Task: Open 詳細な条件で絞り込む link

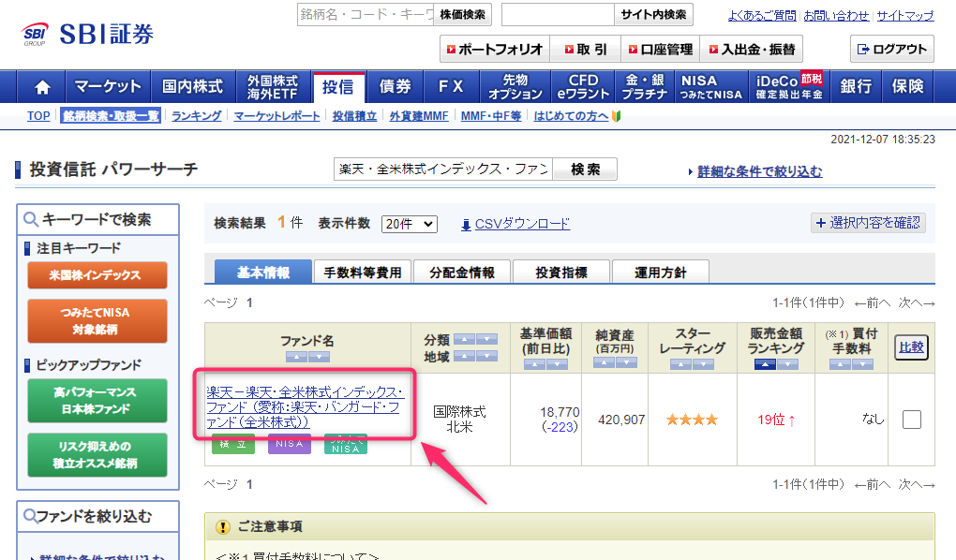Action: (760, 171)
